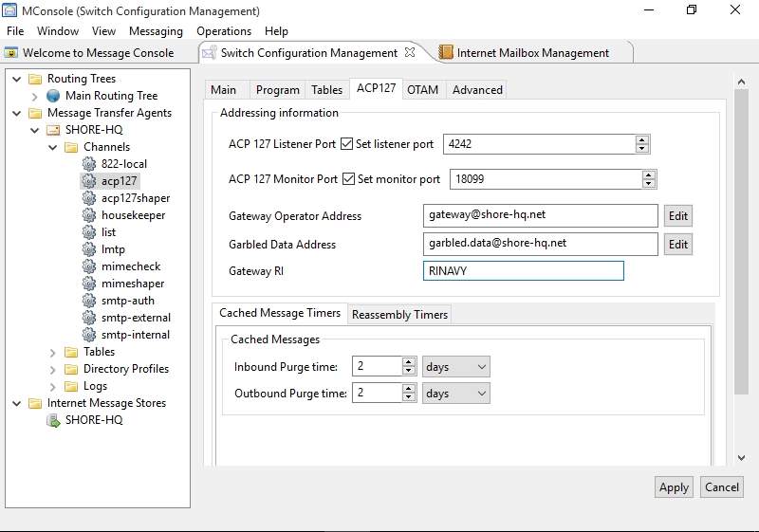Click the SHORE-HQ MTA envelope icon
This screenshot has width=759, height=532.
53,130
